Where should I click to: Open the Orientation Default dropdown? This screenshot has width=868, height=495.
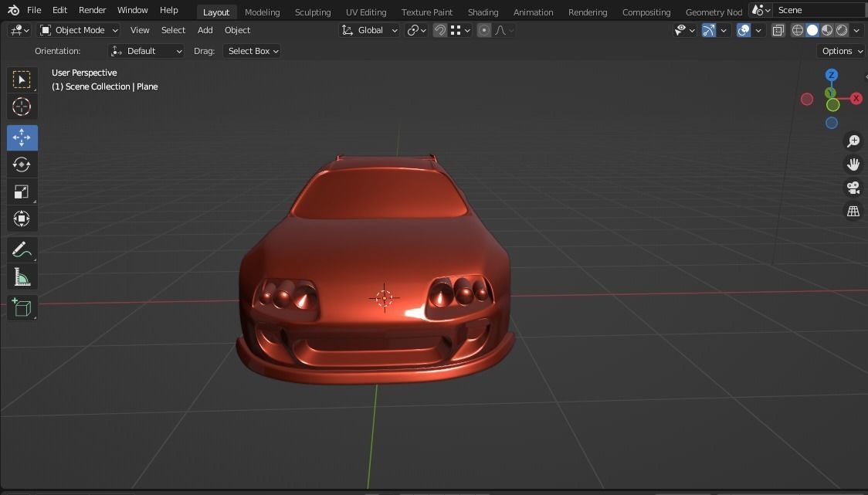pos(146,51)
